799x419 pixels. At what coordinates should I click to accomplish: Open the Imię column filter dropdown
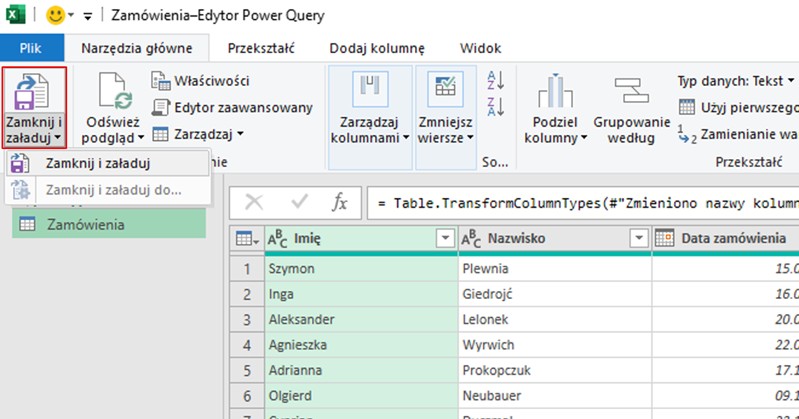(x=445, y=238)
